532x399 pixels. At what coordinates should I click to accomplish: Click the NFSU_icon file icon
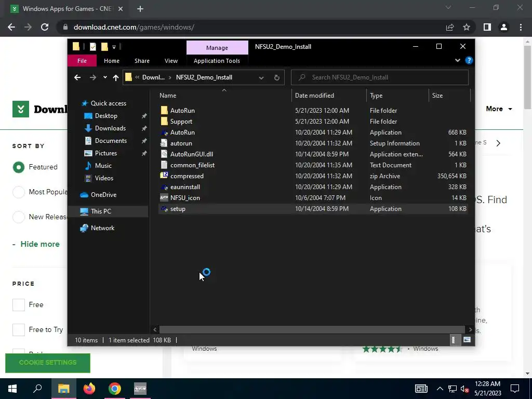tap(164, 197)
